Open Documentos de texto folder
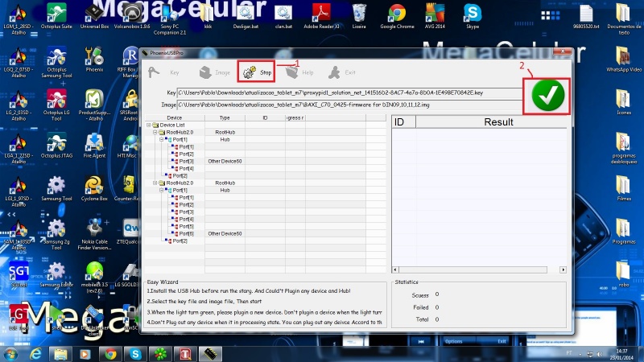644x362 pixels. click(623, 19)
